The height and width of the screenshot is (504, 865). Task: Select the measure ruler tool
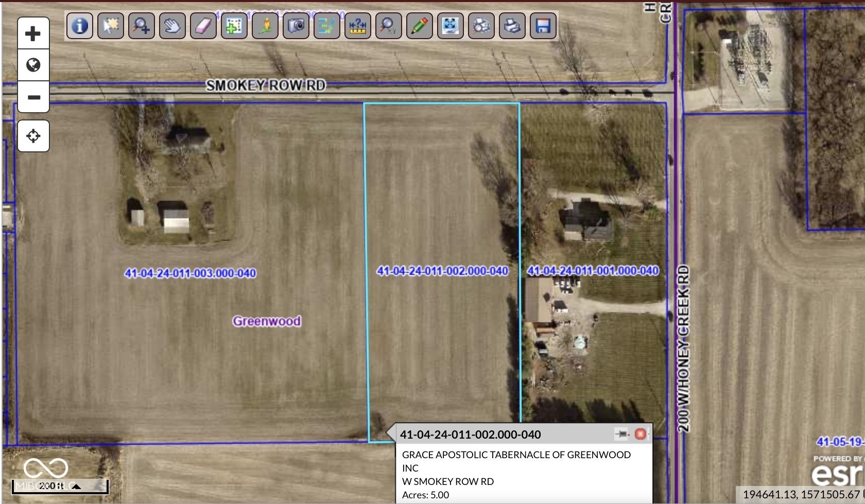pyautogui.click(x=357, y=26)
